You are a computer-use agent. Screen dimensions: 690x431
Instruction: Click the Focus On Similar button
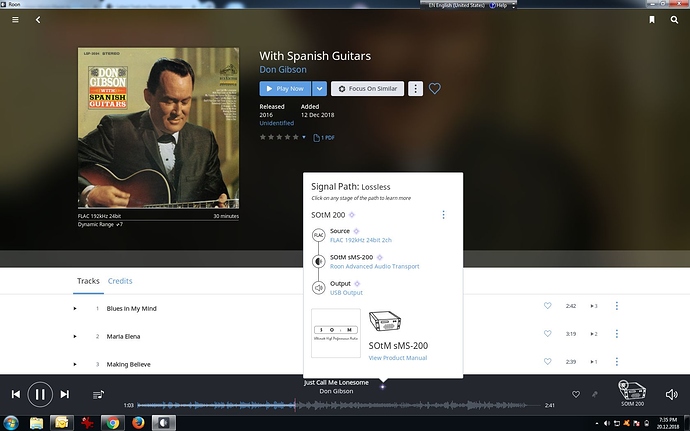367,88
